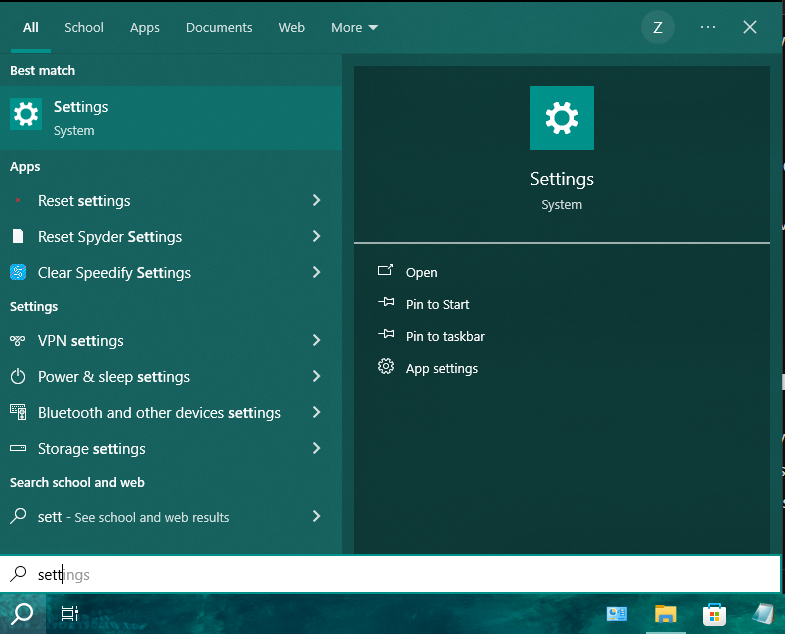This screenshot has height=634, width=785.
Task: Expand Power & sleep settings chevron
Action: pos(316,377)
